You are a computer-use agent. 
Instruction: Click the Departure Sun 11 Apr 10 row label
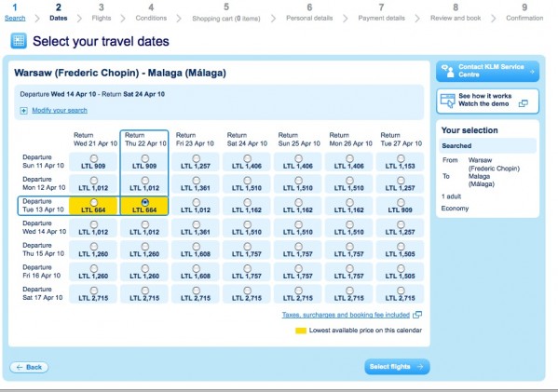43,161
